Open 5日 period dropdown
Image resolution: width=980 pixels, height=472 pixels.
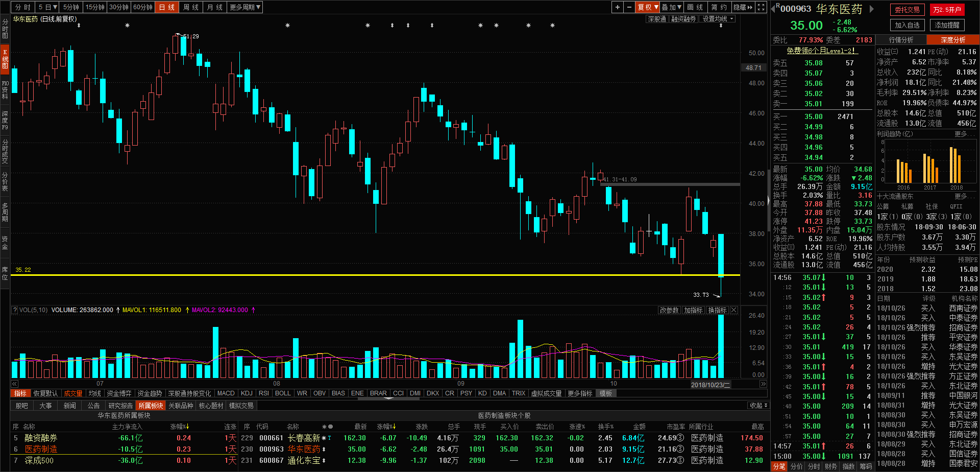click(x=47, y=7)
